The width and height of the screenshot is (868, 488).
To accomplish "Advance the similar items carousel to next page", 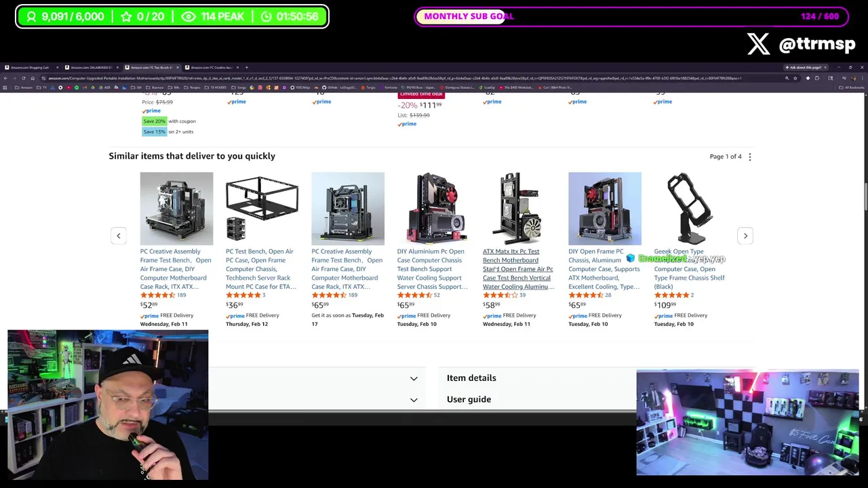I will pos(745,235).
